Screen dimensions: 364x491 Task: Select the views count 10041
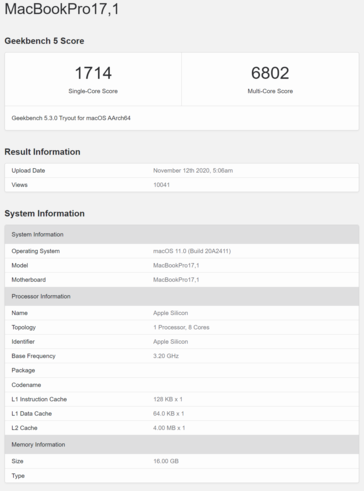click(161, 185)
